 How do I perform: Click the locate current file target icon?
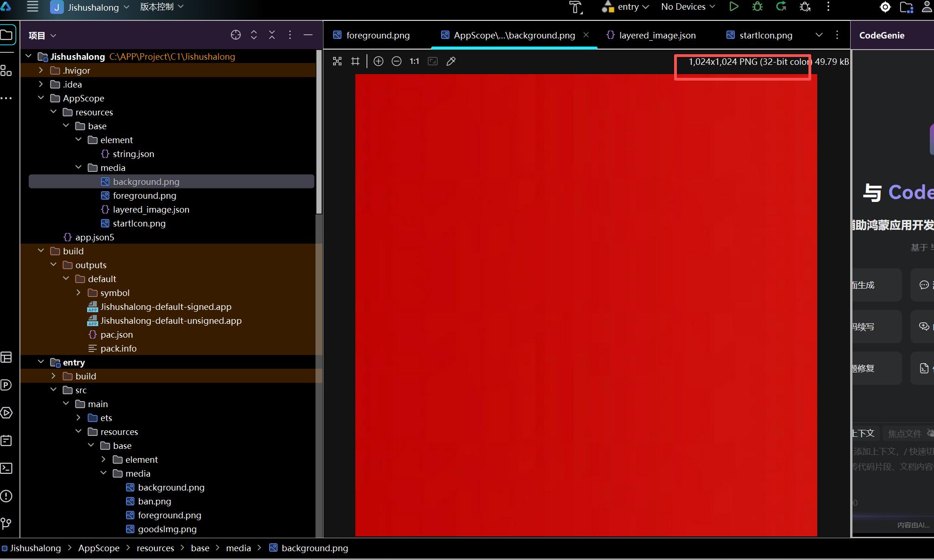(236, 35)
